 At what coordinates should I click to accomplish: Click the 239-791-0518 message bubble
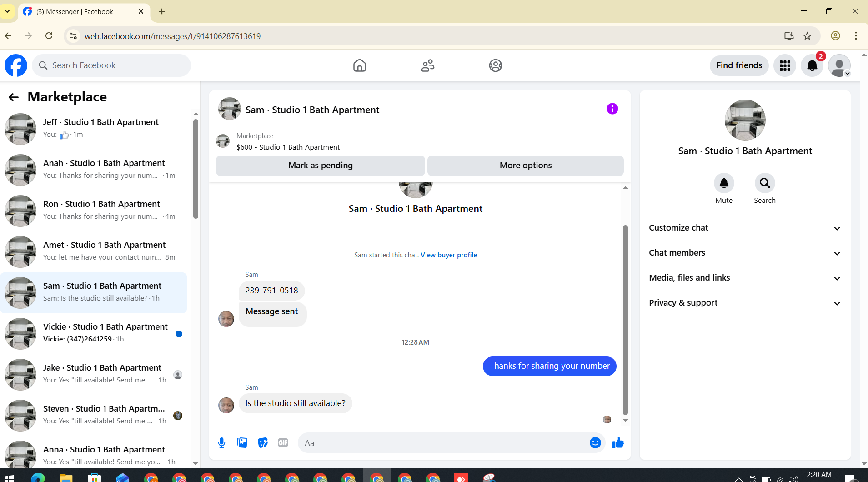tap(272, 291)
